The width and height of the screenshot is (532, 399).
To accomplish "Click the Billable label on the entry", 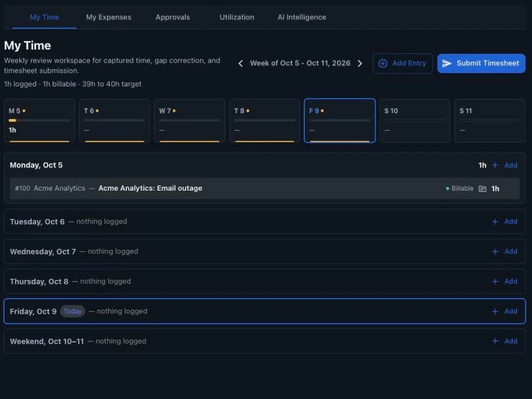I will click(x=462, y=188).
